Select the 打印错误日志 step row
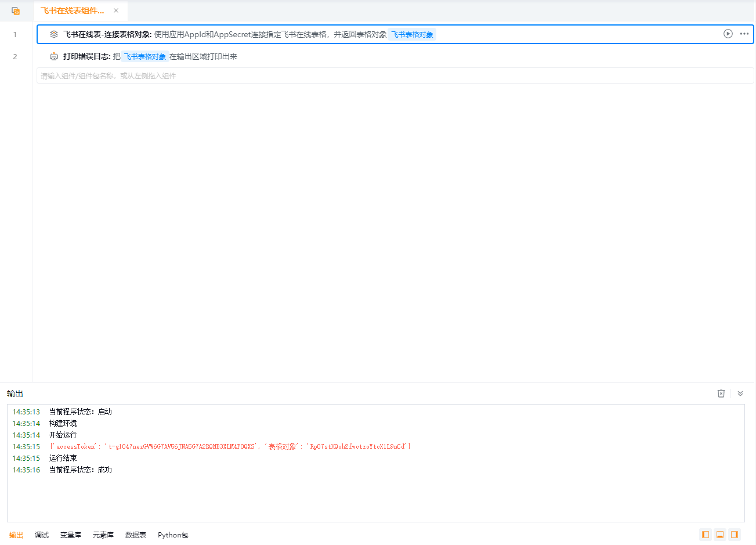This screenshot has height=545, width=756. [x=395, y=56]
